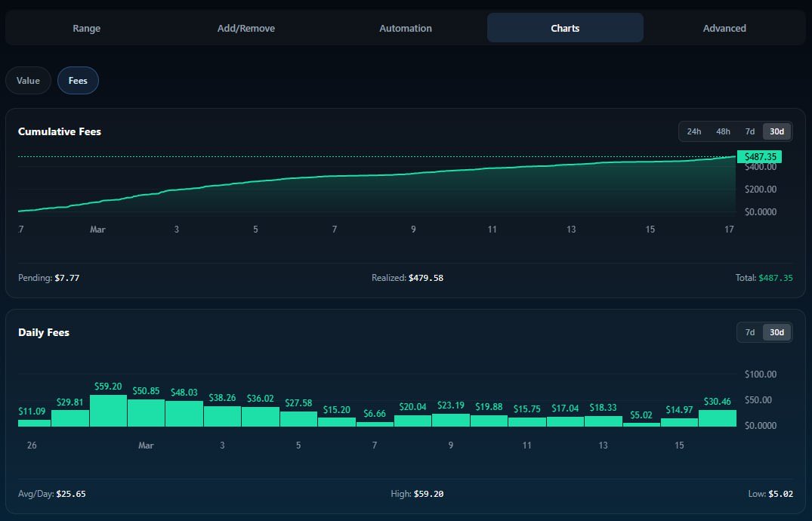Click the Low $5.02 summary value
812x521 pixels.
[x=780, y=494]
